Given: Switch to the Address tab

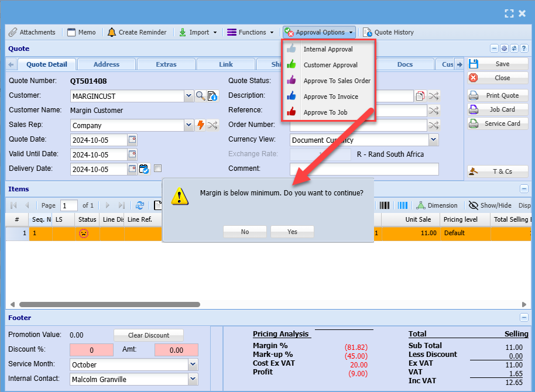Looking at the screenshot, I should tap(107, 64).
